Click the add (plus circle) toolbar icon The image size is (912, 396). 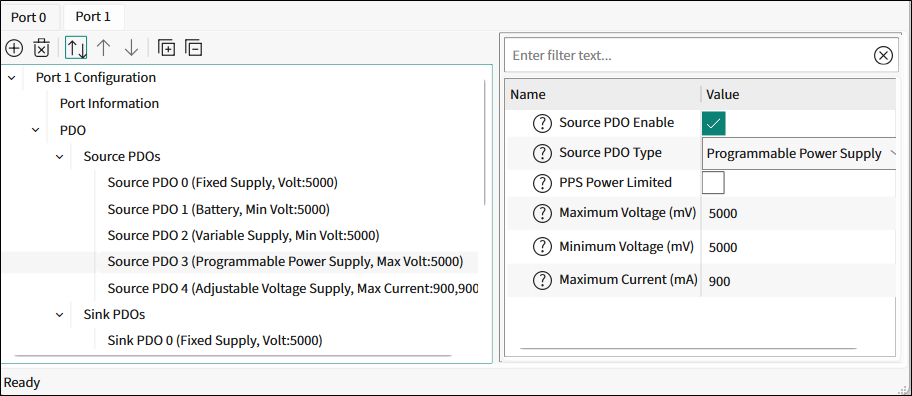13,48
